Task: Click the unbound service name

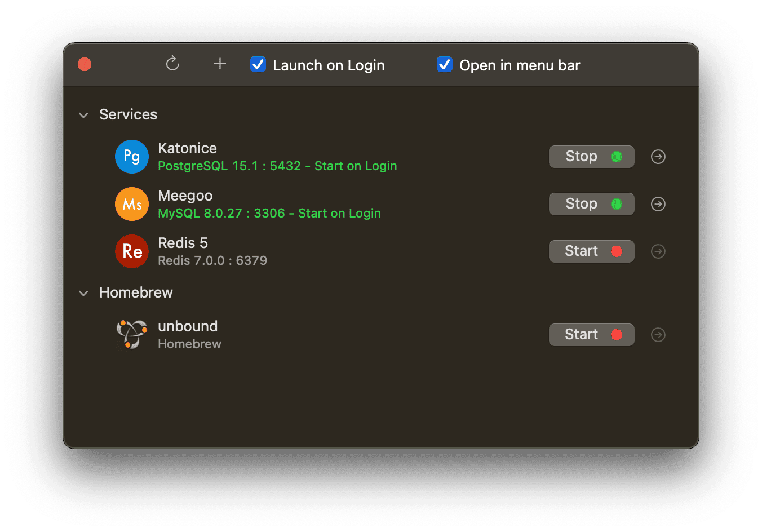Action: (x=188, y=326)
